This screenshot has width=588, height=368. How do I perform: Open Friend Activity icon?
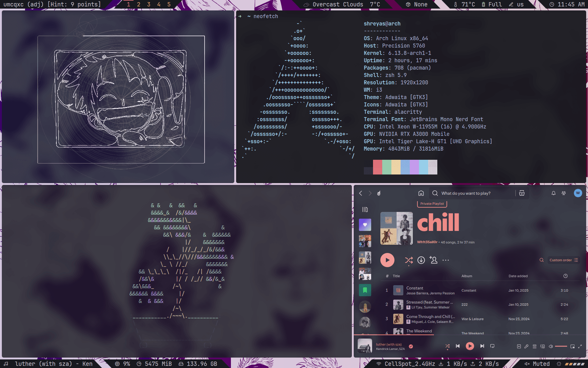563,193
